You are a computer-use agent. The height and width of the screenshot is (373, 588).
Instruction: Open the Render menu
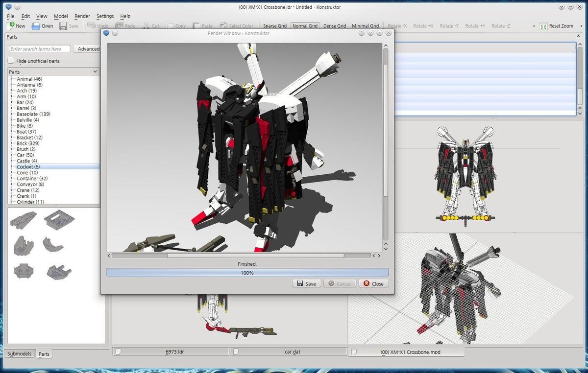click(x=82, y=16)
